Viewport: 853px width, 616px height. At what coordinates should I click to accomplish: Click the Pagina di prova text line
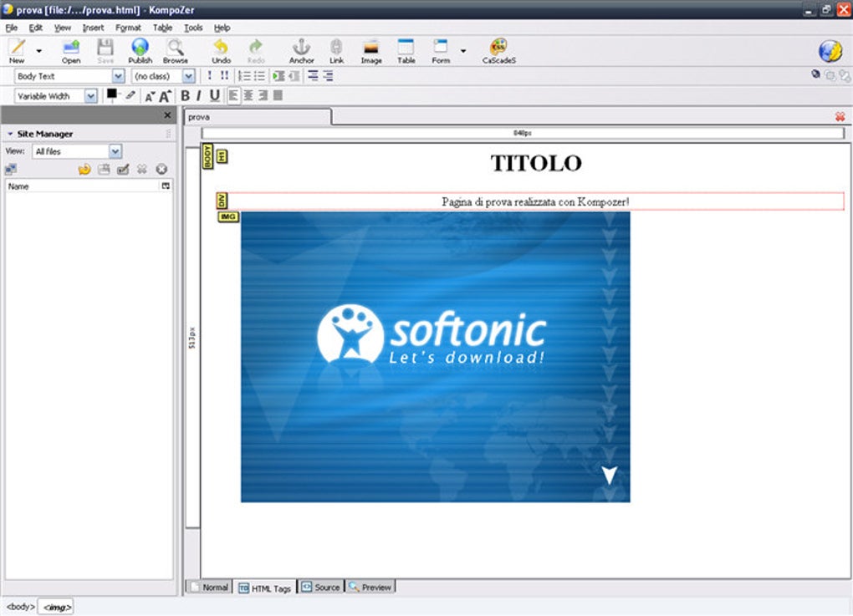535,201
